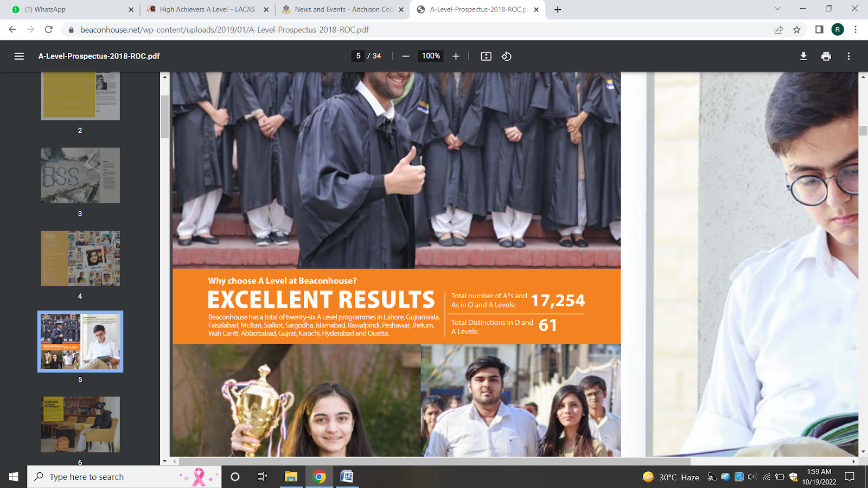Switch to High Achievers A Level – LACAS tab

tap(207, 9)
